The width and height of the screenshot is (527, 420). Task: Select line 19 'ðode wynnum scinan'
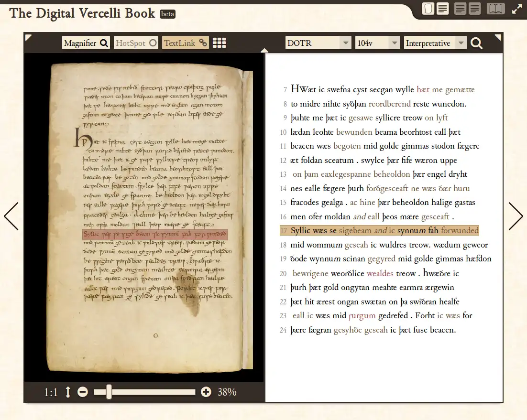pyautogui.click(x=386, y=259)
